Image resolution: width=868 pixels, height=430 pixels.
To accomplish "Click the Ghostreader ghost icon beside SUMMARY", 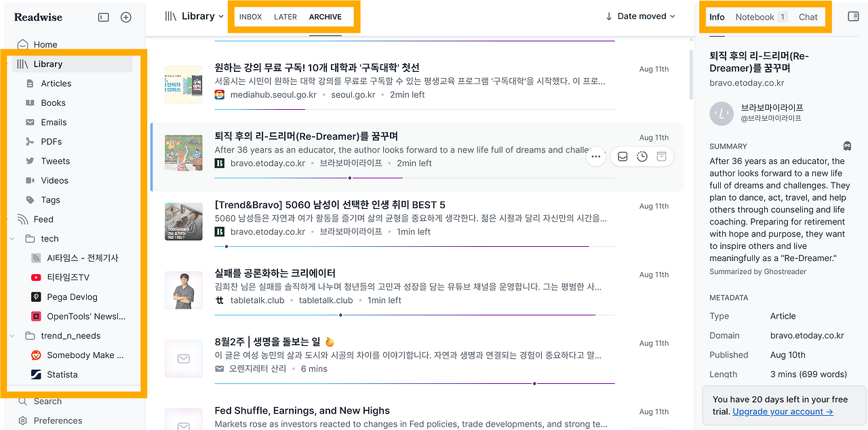I will 847,146.
